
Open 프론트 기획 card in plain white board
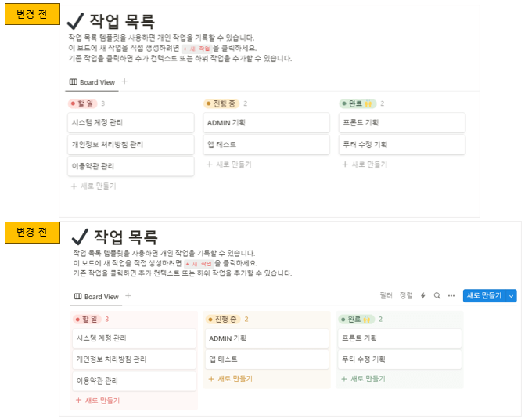(x=402, y=123)
